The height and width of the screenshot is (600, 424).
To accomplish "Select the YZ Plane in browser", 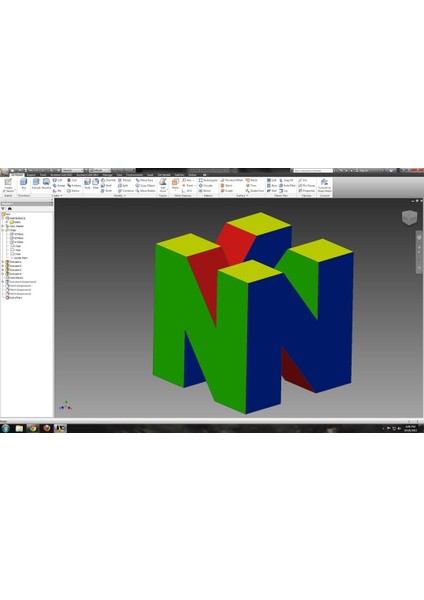I will point(16,234).
